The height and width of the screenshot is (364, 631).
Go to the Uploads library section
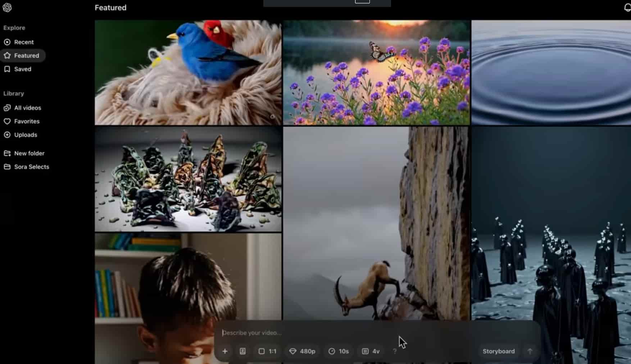(21, 135)
